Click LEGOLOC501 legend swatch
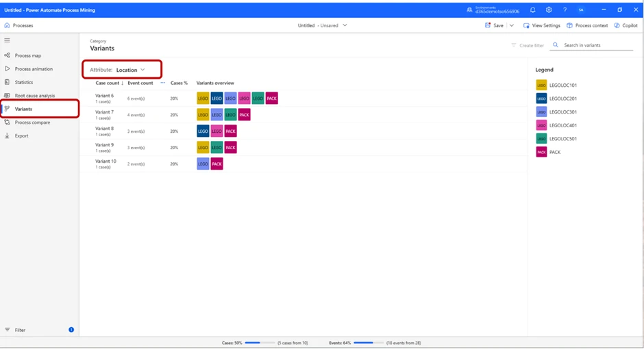The width and height of the screenshot is (644, 349). tap(541, 139)
